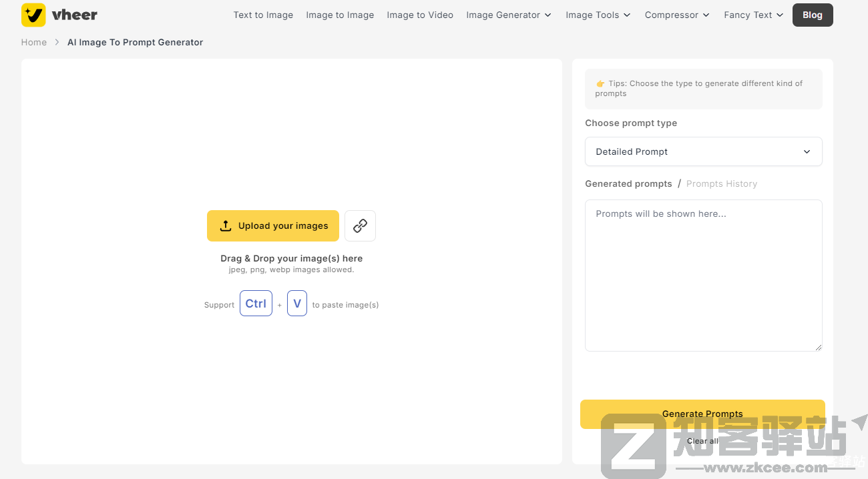This screenshot has width=868, height=479.
Task: Click the paste image link icon
Action: [360, 225]
